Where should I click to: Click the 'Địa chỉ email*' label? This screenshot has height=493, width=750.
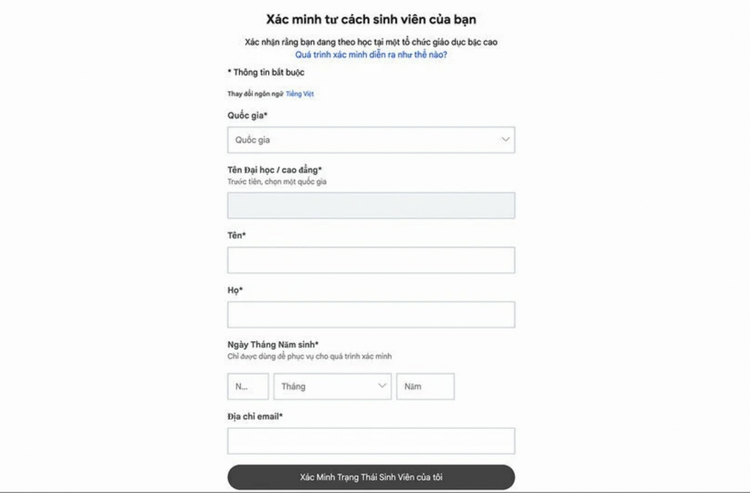coord(255,415)
